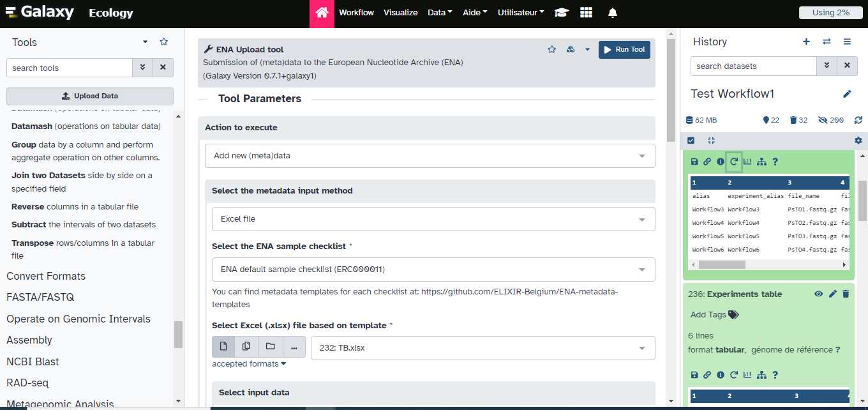Collapse all expanded datasets

pyautogui.click(x=711, y=140)
